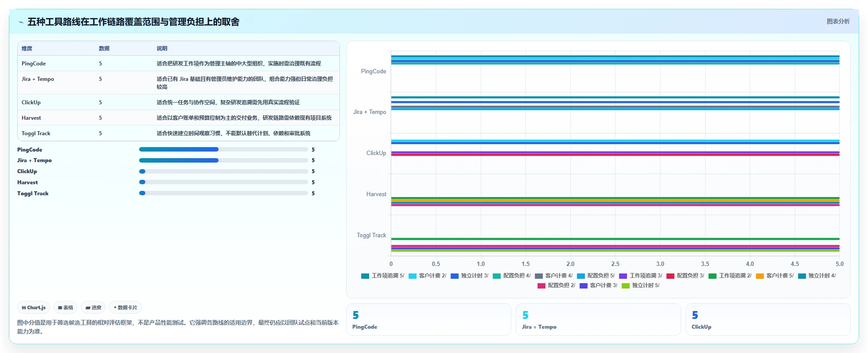Click the Toggl Track progress bar
The width and height of the screenshot is (868, 353).
(223, 193)
